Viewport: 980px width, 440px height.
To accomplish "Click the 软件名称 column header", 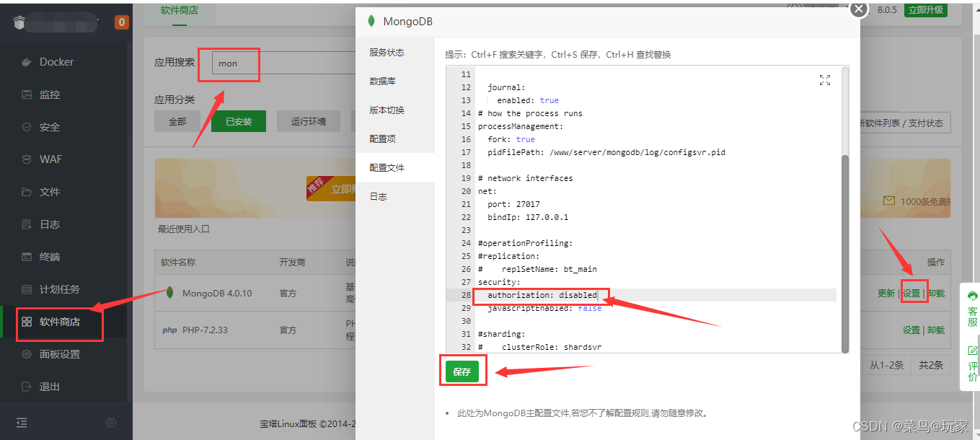I will coord(178,262).
